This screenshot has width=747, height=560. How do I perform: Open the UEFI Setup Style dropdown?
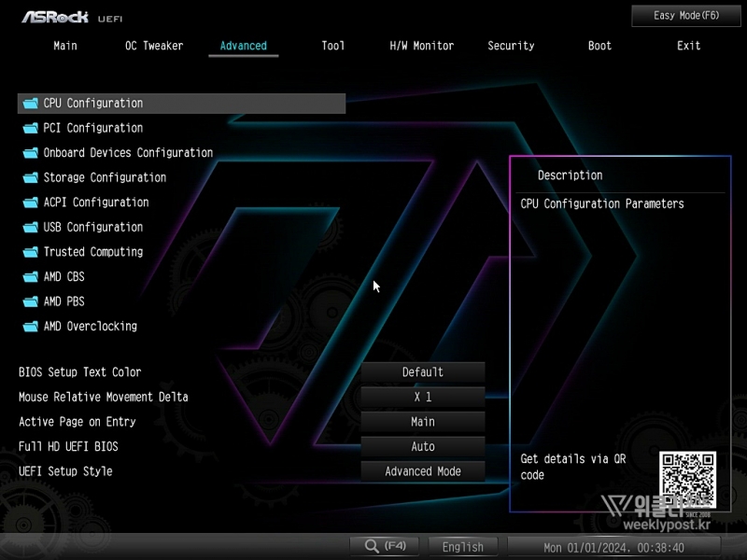423,471
